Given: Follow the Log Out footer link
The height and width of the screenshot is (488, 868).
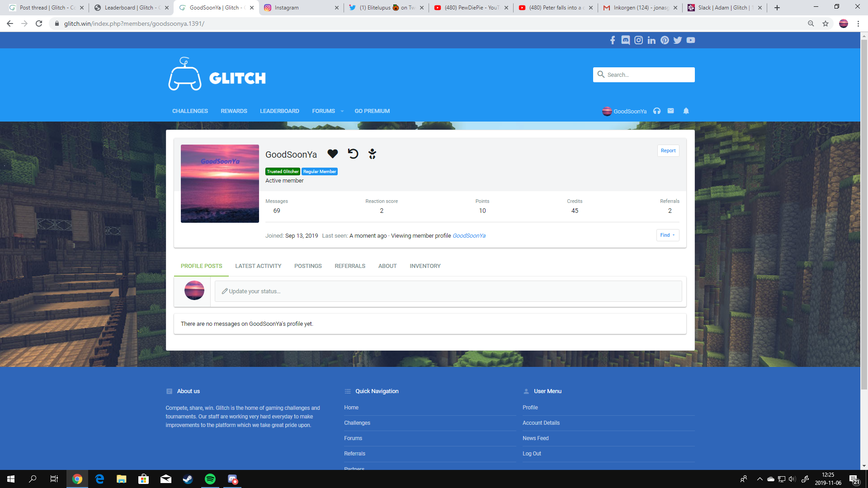Looking at the screenshot, I should pos(532,454).
